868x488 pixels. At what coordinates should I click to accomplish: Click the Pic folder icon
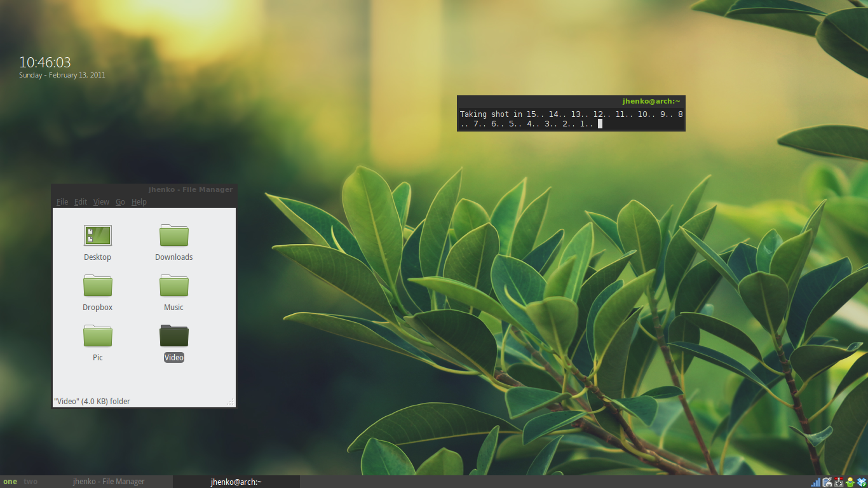pos(97,336)
